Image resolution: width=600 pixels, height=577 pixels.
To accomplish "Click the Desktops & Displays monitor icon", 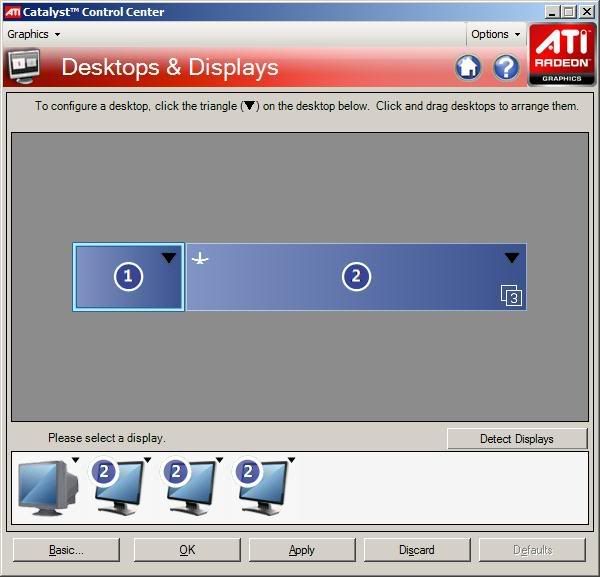I will (x=24, y=66).
